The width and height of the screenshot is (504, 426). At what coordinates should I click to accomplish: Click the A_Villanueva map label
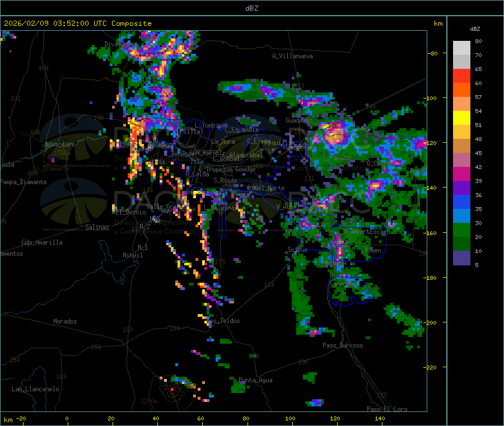(x=292, y=56)
